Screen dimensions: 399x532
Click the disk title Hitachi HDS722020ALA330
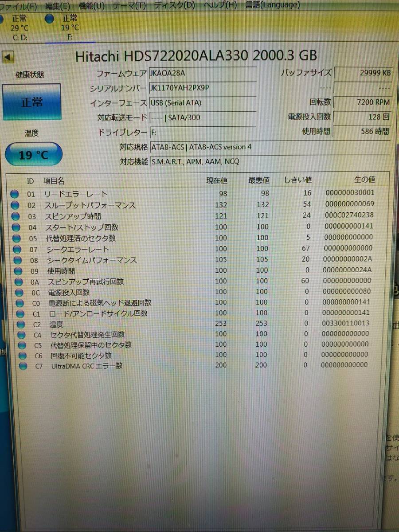coord(162,56)
